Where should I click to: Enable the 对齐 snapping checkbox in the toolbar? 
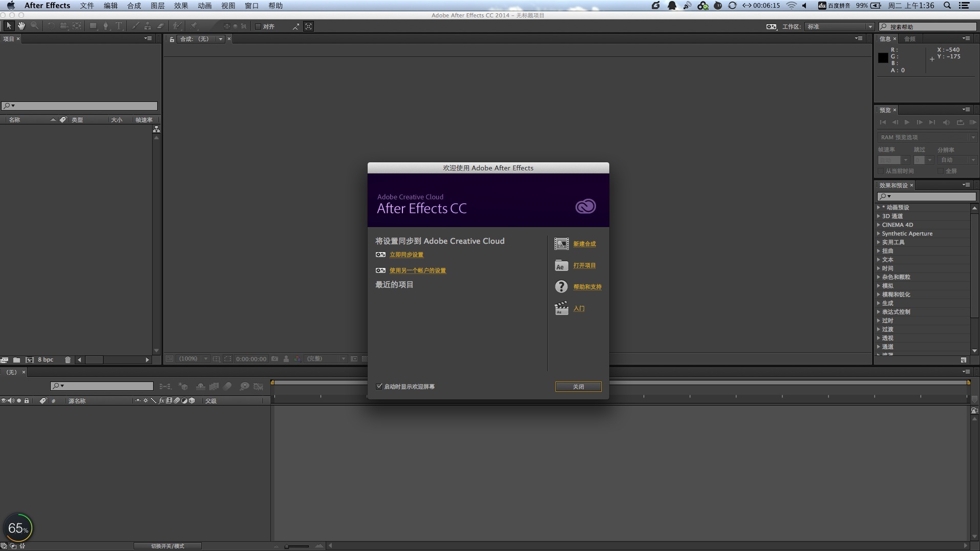(x=258, y=27)
